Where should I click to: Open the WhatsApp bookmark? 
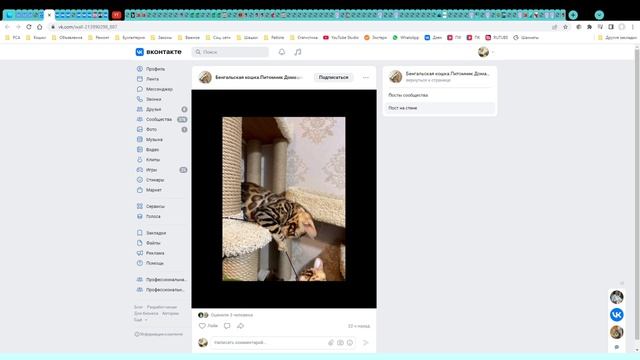(x=406, y=38)
